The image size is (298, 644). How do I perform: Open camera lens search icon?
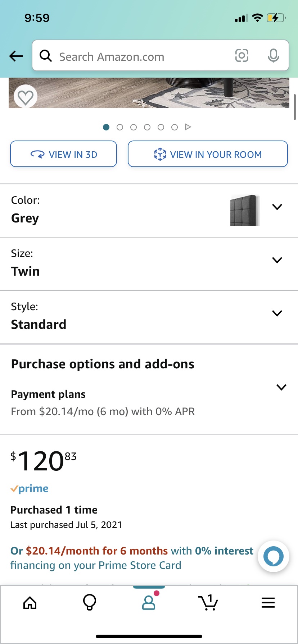(x=241, y=56)
